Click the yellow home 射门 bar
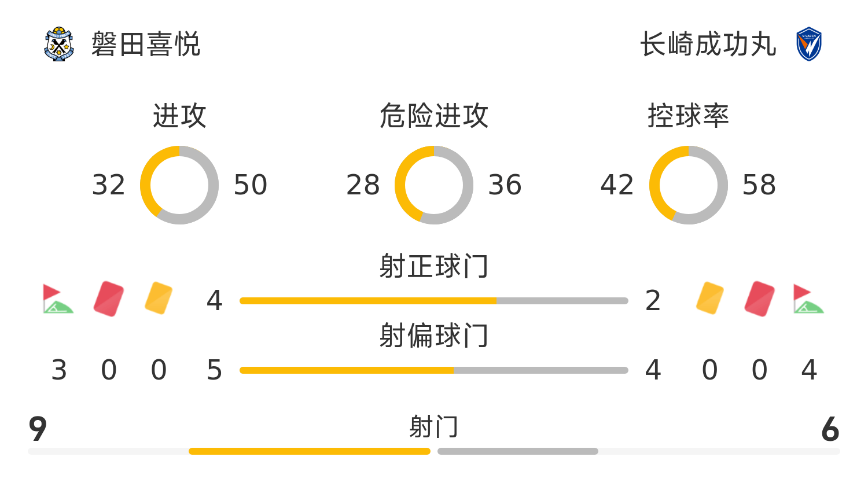The width and height of the screenshot is (868, 501). coord(310,451)
